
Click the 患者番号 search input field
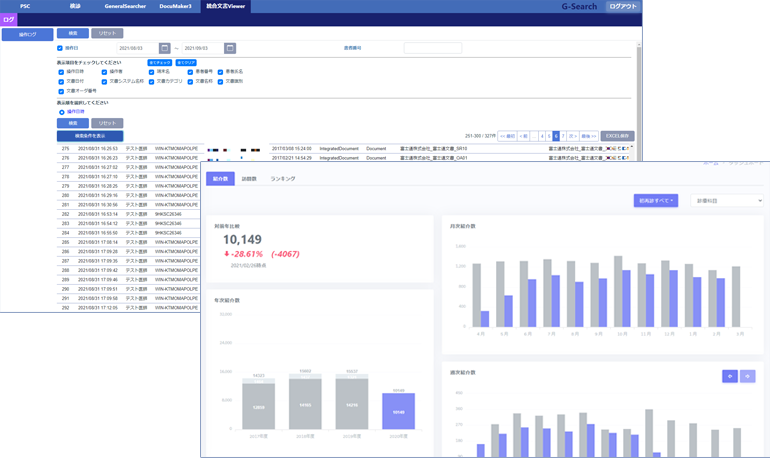click(433, 48)
